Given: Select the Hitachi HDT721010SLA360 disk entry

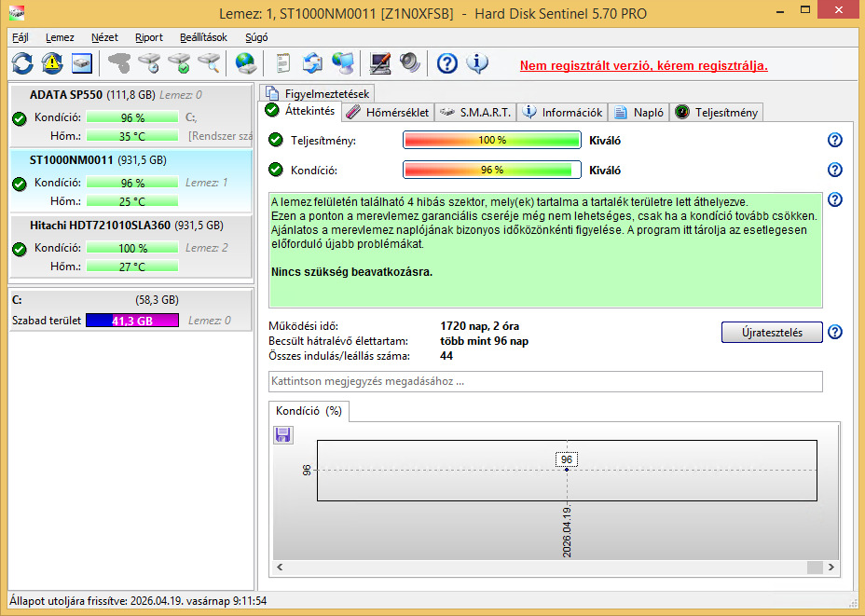Looking at the screenshot, I should click(131, 246).
